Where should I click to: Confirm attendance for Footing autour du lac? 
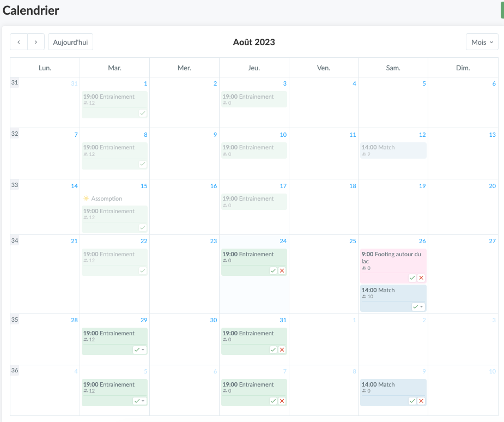click(412, 278)
